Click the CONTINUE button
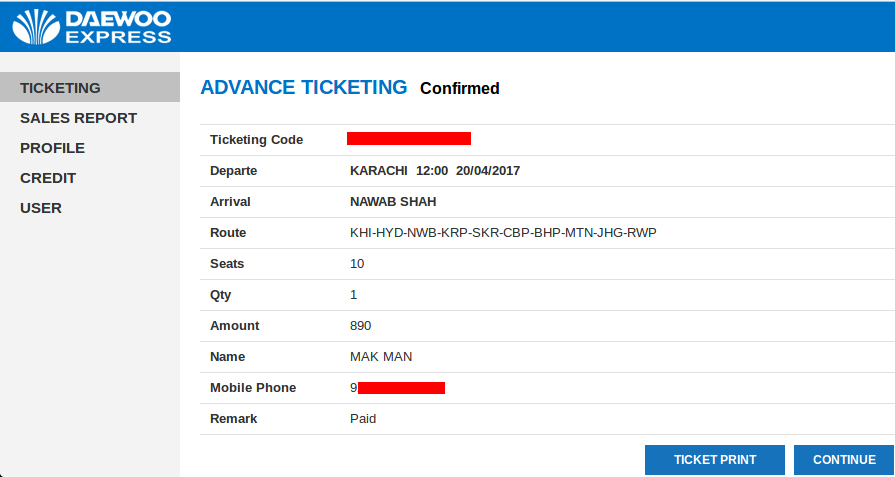895x477 pixels. (843, 460)
